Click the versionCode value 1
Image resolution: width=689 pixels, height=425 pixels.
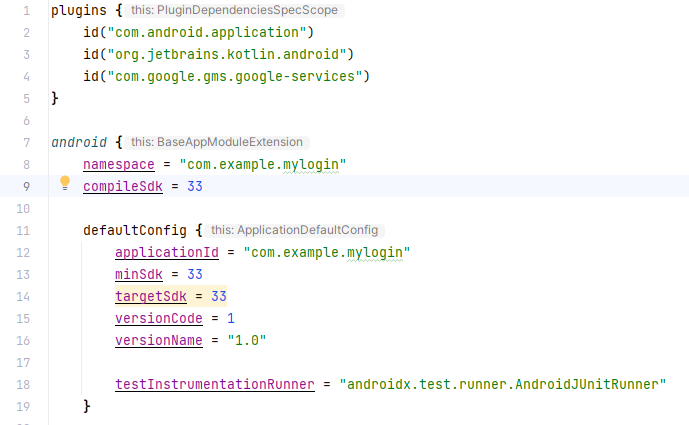231,318
